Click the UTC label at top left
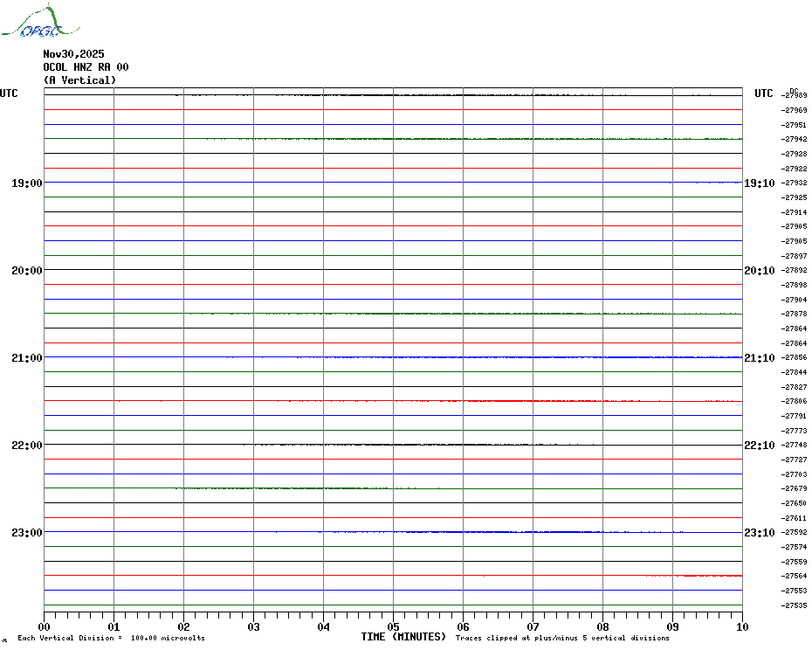 click(9, 93)
